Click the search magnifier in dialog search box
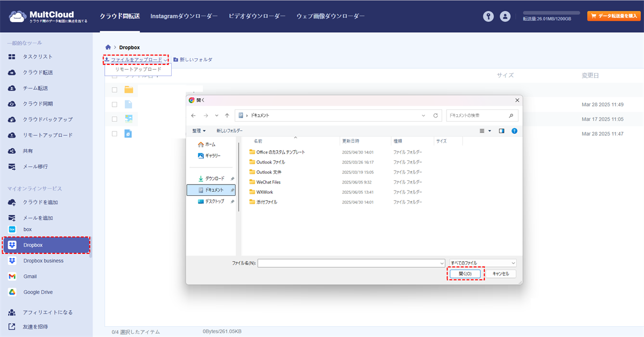The width and height of the screenshot is (644, 337). 511,115
